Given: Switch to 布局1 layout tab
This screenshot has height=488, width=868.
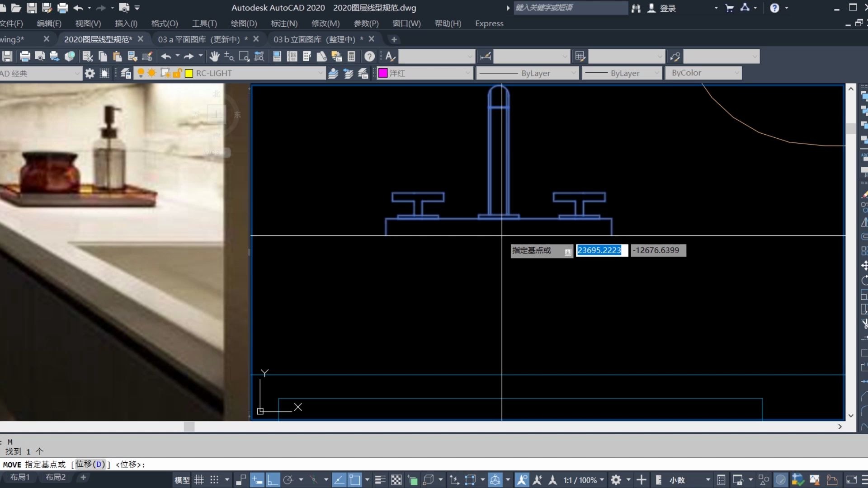Looking at the screenshot, I should 20,477.
